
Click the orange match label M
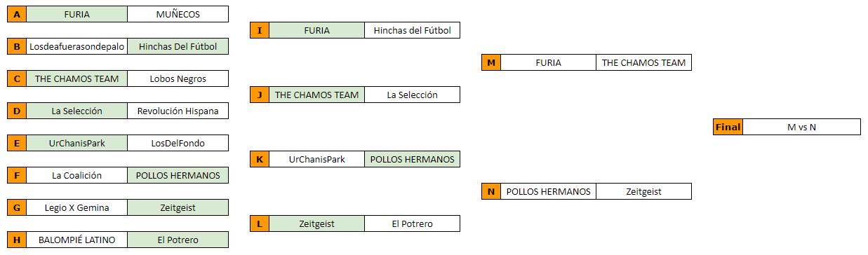(x=491, y=62)
